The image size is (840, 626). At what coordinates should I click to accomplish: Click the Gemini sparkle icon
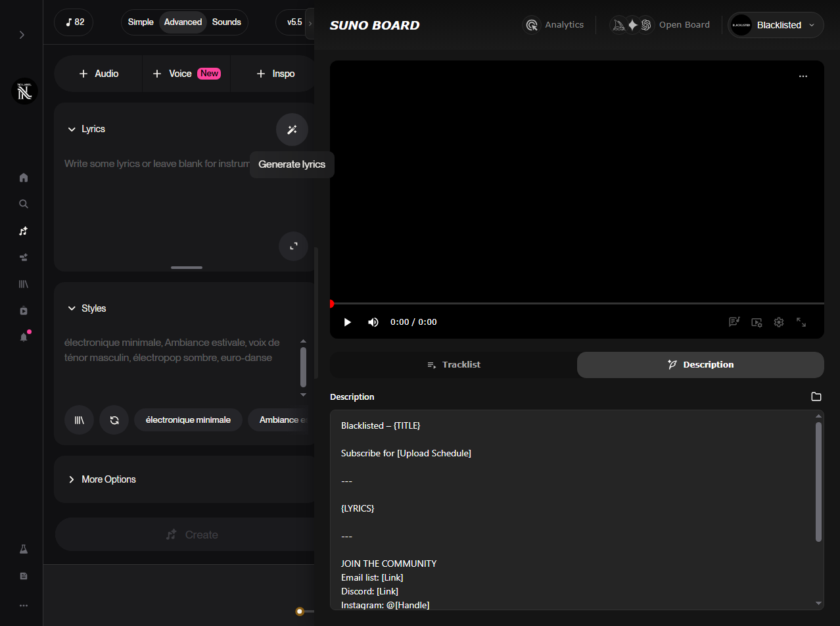(x=632, y=25)
